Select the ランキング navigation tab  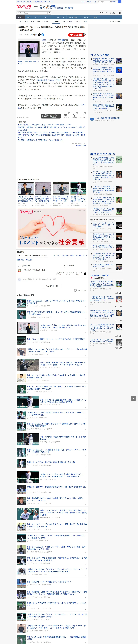pos(86,17)
